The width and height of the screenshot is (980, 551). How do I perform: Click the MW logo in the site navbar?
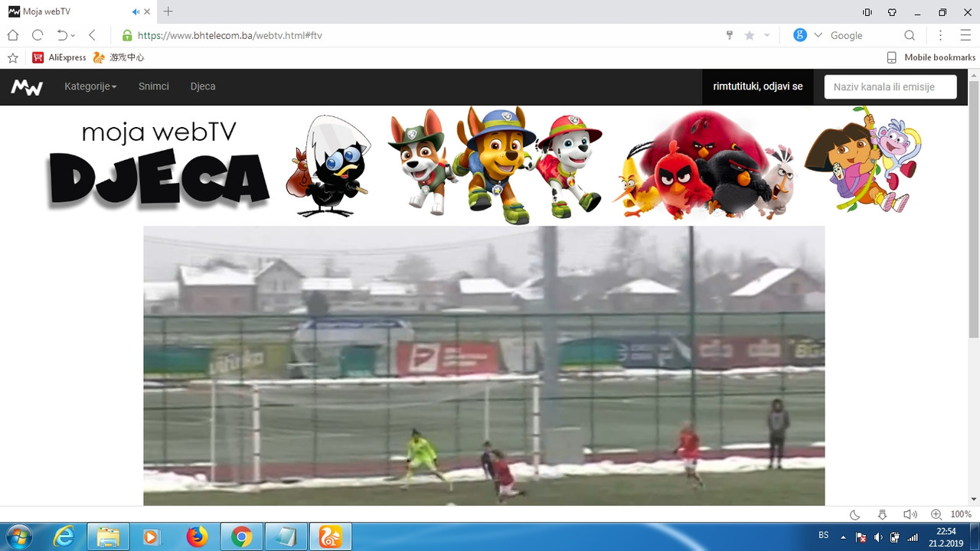[27, 87]
